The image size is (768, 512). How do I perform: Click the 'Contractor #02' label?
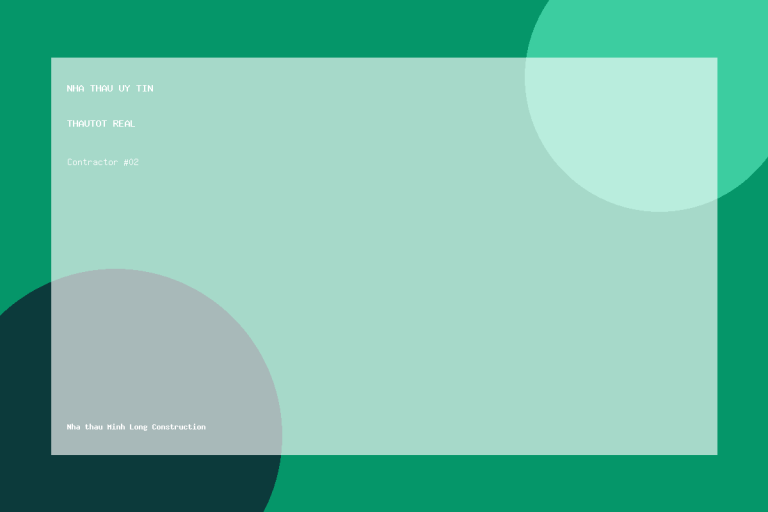pos(103,162)
